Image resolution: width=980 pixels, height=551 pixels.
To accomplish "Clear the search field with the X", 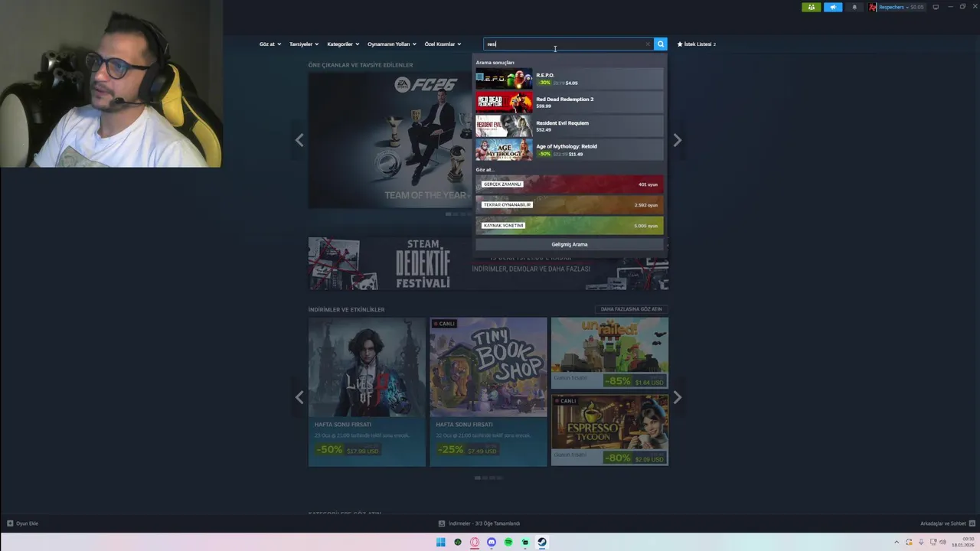I will pos(648,44).
